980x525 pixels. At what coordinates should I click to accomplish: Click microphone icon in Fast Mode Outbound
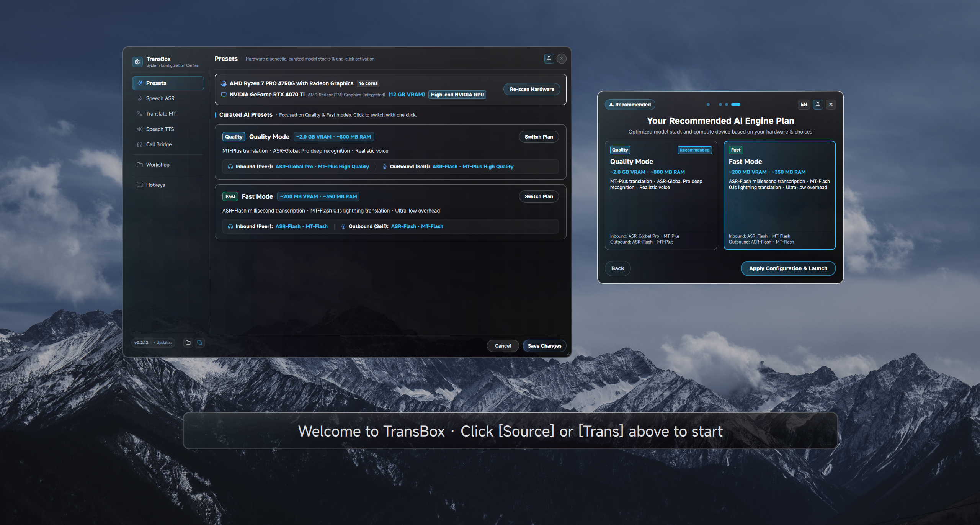(343, 226)
